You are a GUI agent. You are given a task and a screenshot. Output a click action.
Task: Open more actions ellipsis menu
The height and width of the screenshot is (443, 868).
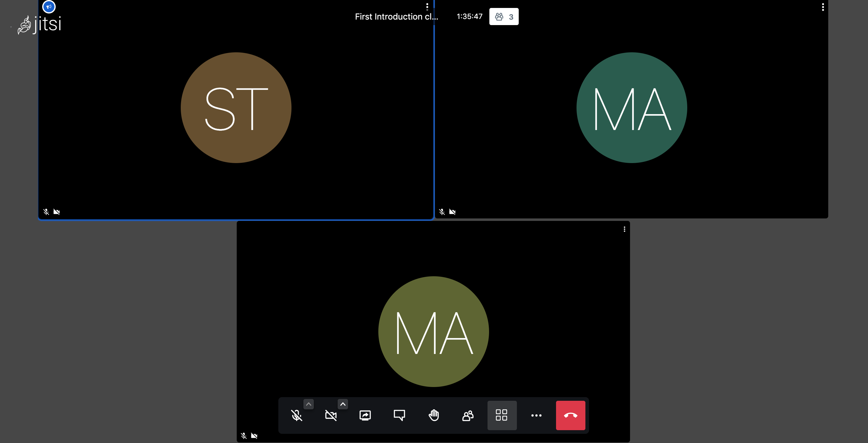point(536,415)
